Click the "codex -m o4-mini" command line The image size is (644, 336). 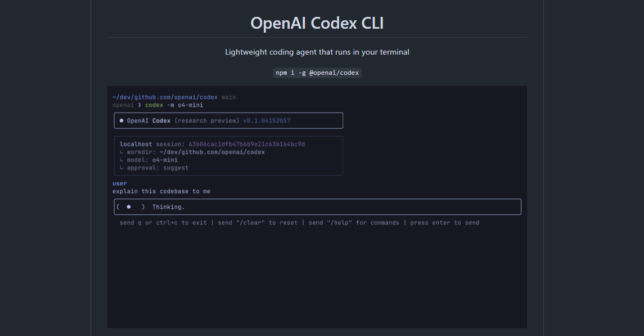174,105
